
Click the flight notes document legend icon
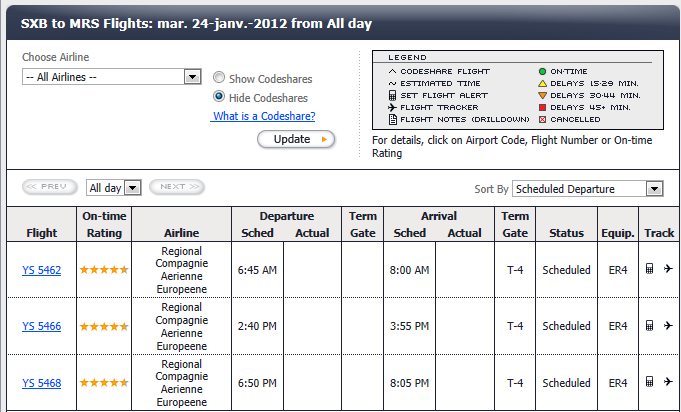pos(393,119)
